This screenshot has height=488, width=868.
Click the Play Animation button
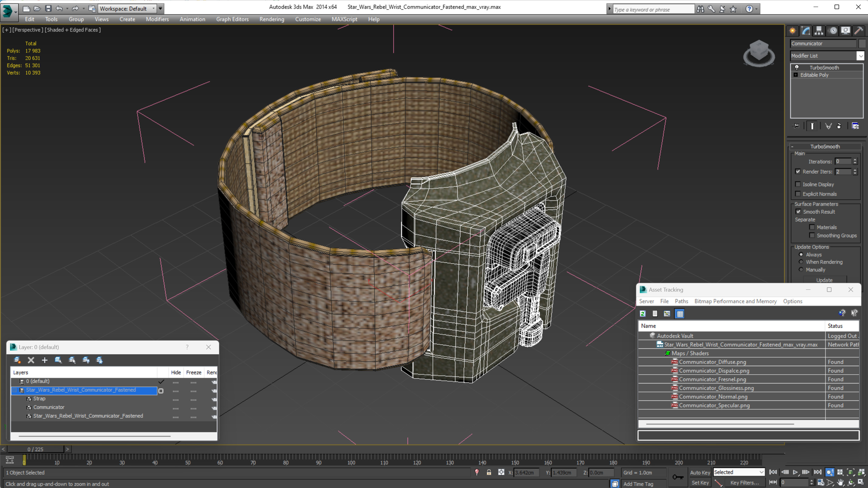coord(795,472)
